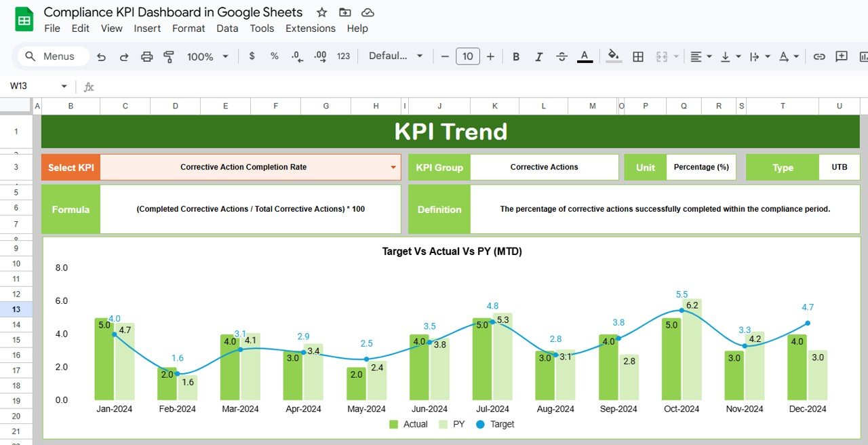Open the Extensions menu
The width and height of the screenshot is (868, 445).
click(311, 28)
